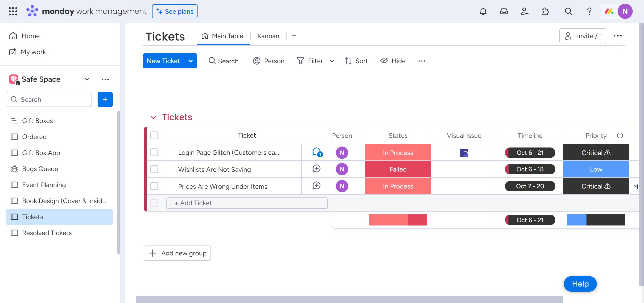Image resolution: width=644 pixels, height=303 pixels.
Task: Click the Priority column info icon
Action: pos(619,135)
